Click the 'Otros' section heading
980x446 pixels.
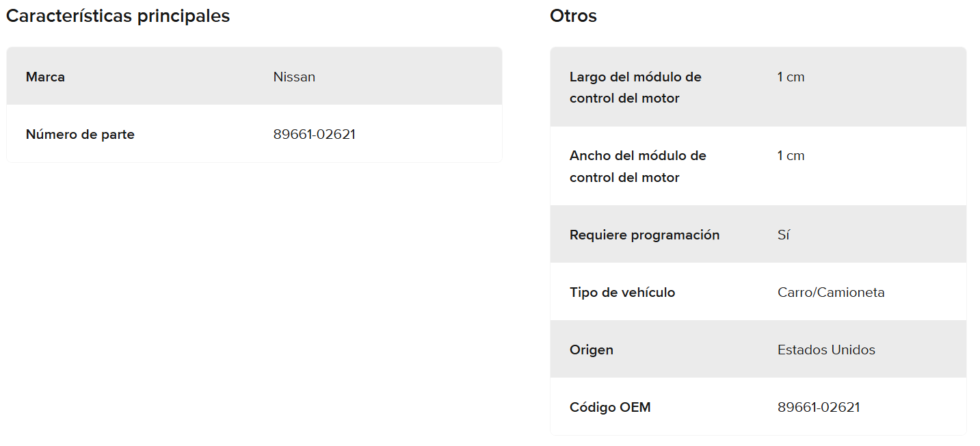pos(573,16)
